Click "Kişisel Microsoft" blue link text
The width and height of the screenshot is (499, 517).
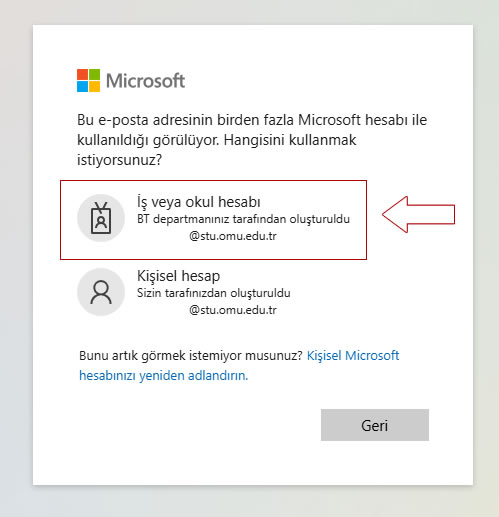pos(353,356)
